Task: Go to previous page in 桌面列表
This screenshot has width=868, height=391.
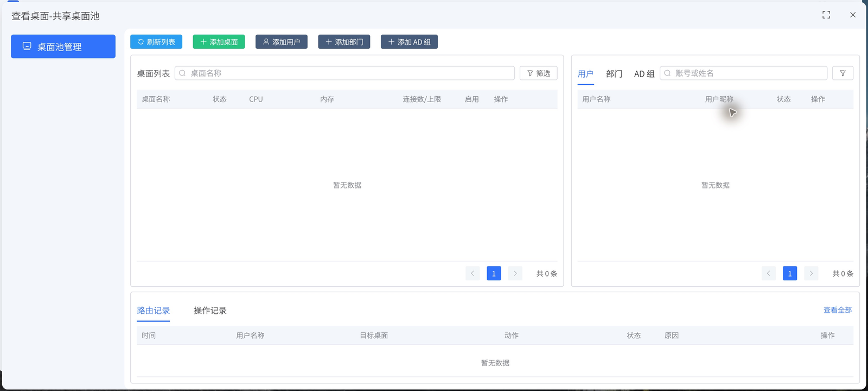Action: pos(473,273)
